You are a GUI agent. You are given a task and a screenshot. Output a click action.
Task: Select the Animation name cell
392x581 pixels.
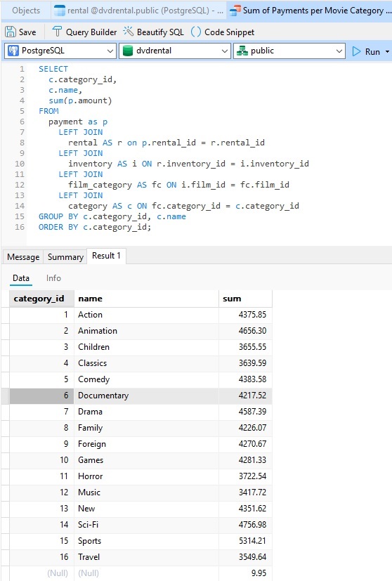tap(146, 331)
